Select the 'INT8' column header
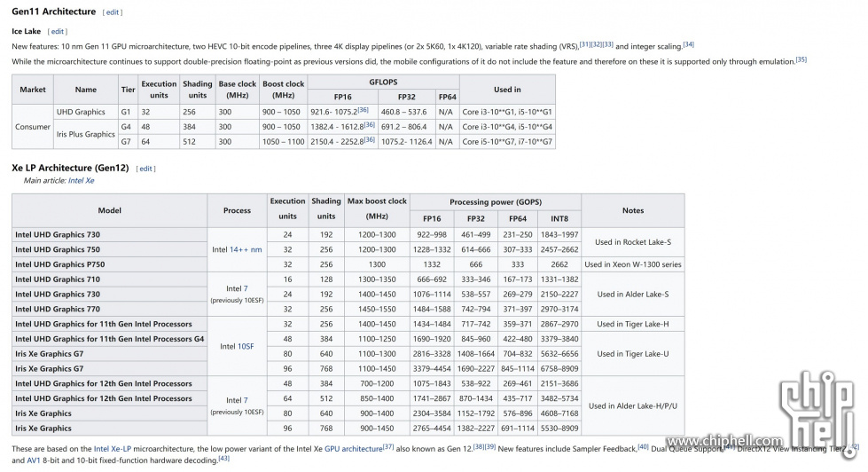Viewport: 868px width, 472px height. [559, 219]
